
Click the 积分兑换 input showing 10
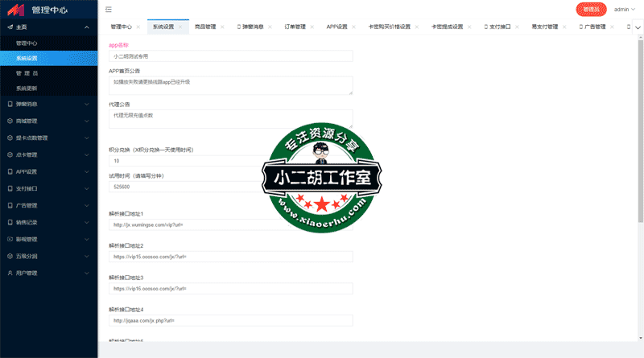231,161
